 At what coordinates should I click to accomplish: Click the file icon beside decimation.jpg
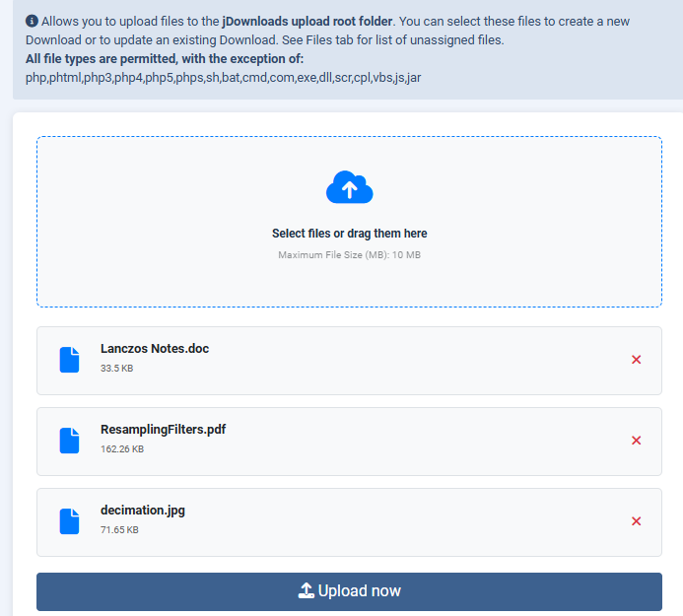(x=69, y=521)
